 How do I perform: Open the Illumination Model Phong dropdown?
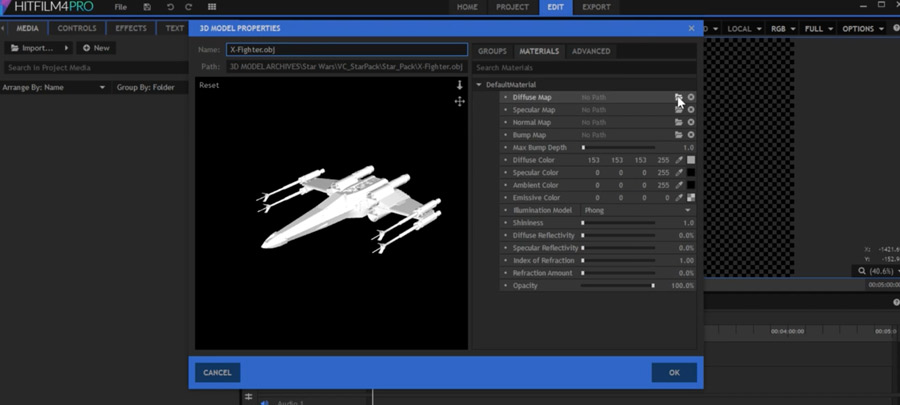(x=637, y=211)
